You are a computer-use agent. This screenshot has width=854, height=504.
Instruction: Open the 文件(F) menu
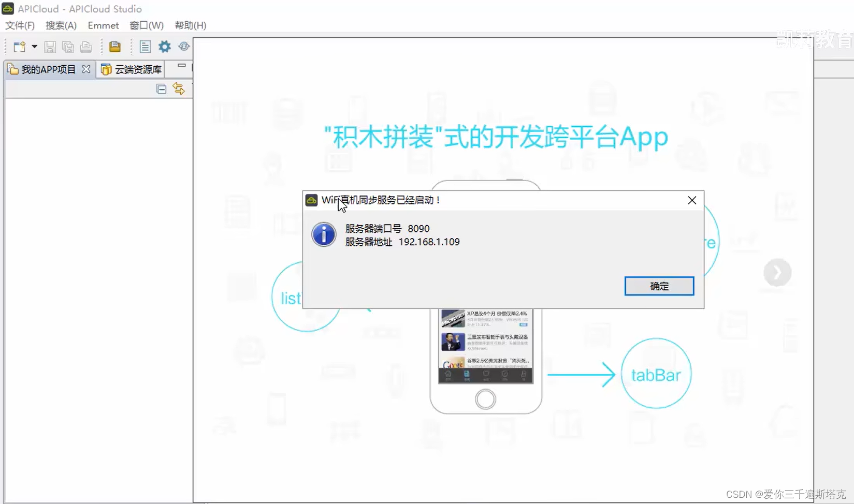pyautogui.click(x=19, y=25)
